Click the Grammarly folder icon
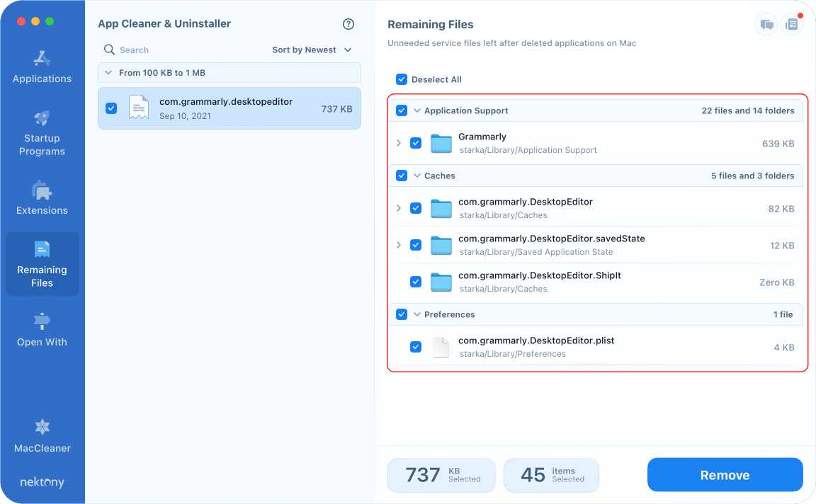The width and height of the screenshot is (816, 504). click(x=441, y=143)
